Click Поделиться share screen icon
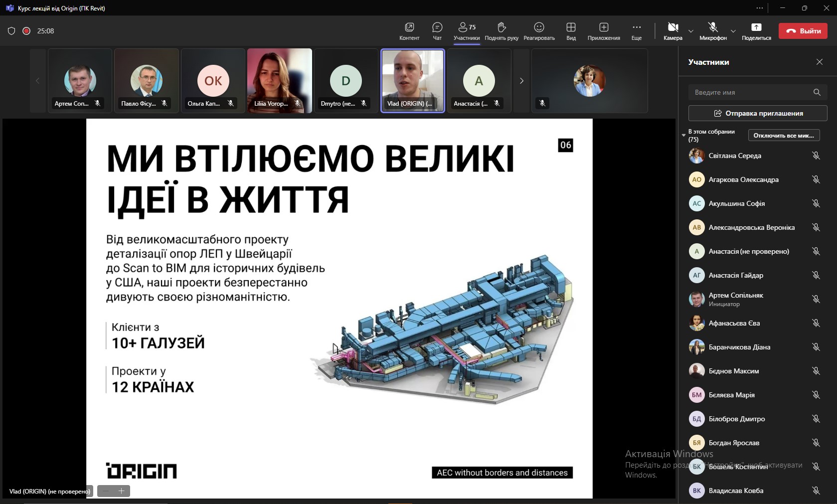837x504 pixels. point(756,31)
